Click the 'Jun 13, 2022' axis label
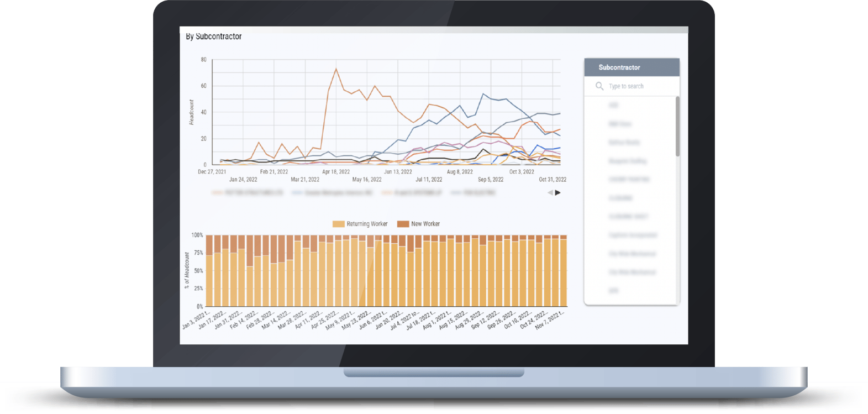 click(398, 172)
